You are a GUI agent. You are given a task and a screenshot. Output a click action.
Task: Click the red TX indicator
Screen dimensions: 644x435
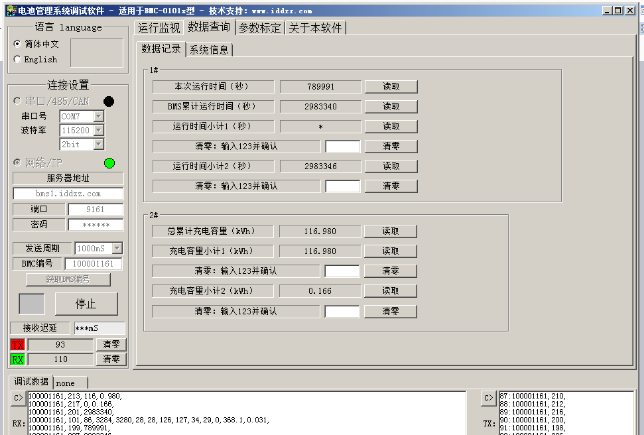pyautogui.click(x=18, y=345)
